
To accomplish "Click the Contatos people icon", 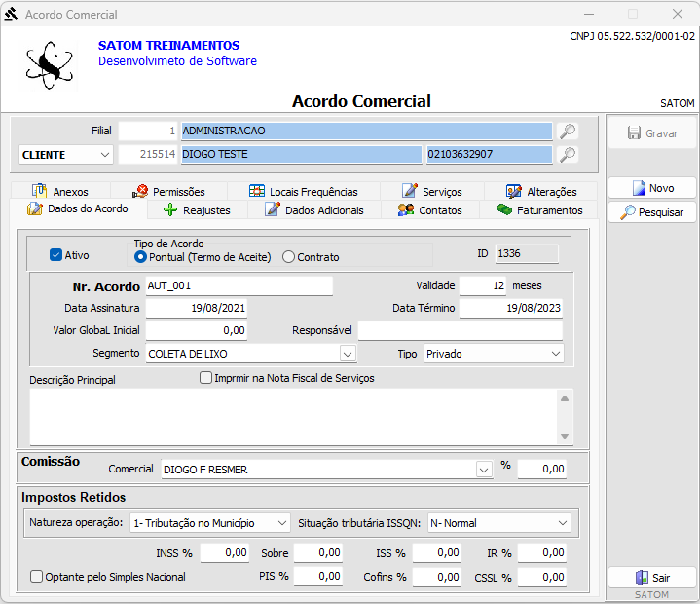I will [x=406, y=209].
